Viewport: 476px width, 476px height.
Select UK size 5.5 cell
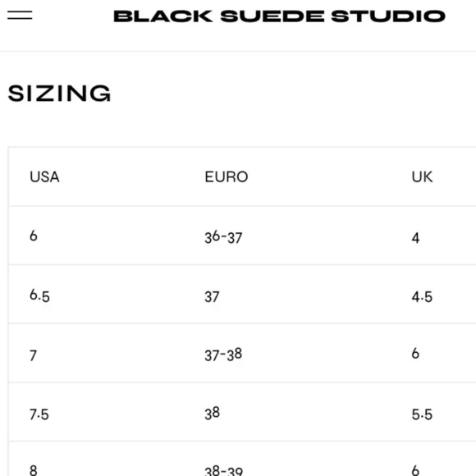pyautogui.click(x=422, y=414)
